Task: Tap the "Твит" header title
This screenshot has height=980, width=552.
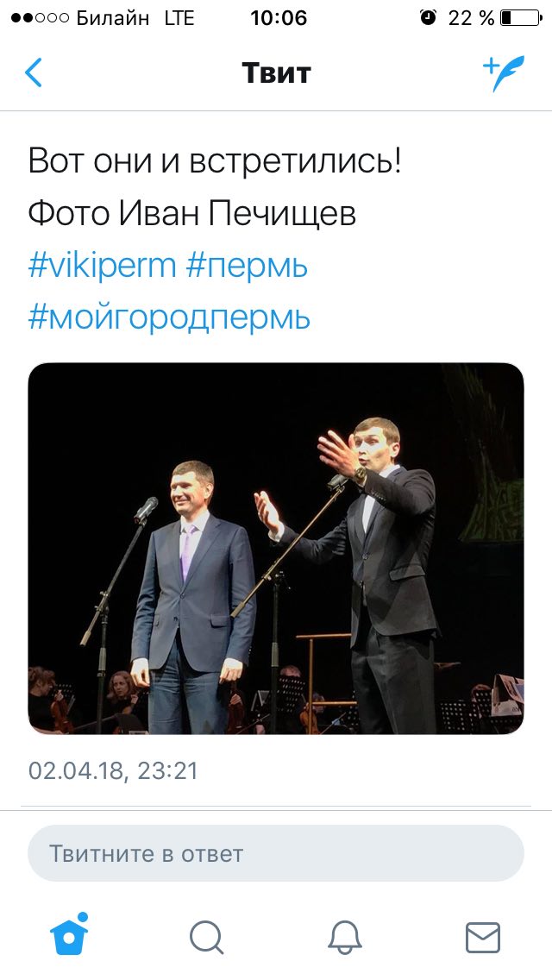Action: pos(276,73)
